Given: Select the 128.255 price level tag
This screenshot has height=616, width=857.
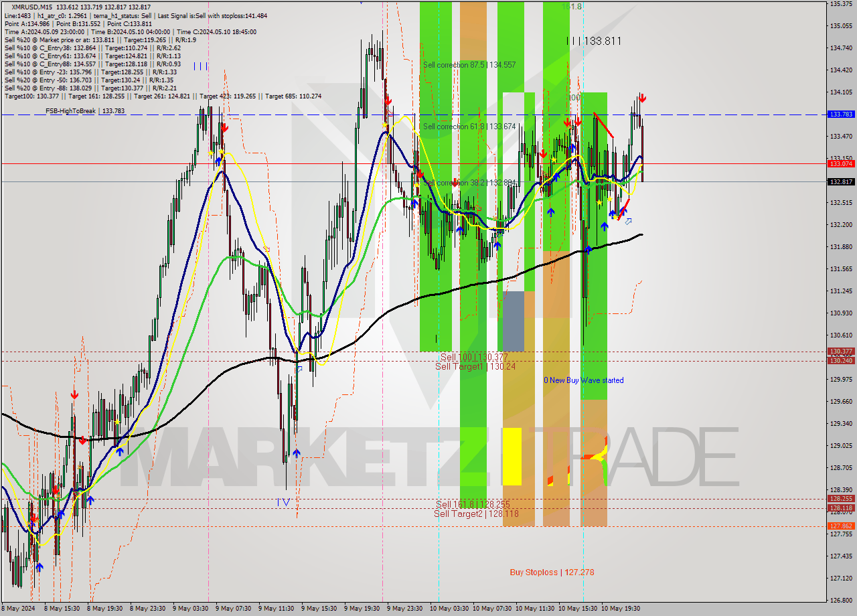Looking at the screenshot, I should (x=841, y=499).
